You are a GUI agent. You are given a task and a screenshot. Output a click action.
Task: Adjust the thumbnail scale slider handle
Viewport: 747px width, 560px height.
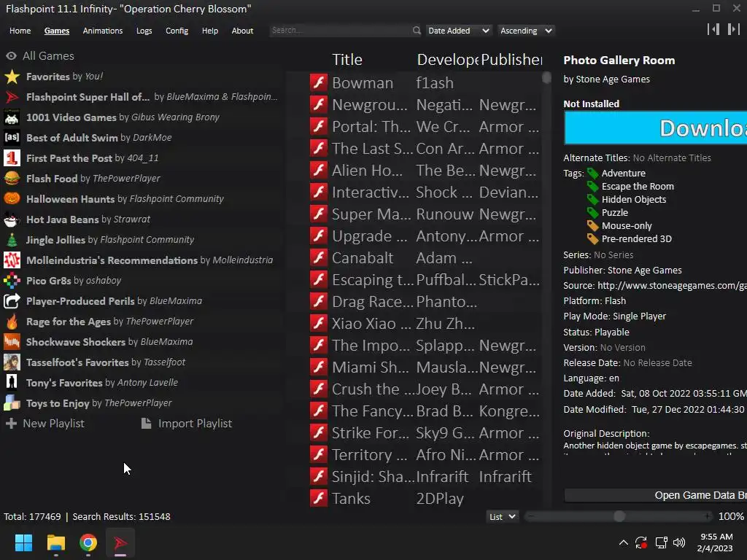pos(619,516)
